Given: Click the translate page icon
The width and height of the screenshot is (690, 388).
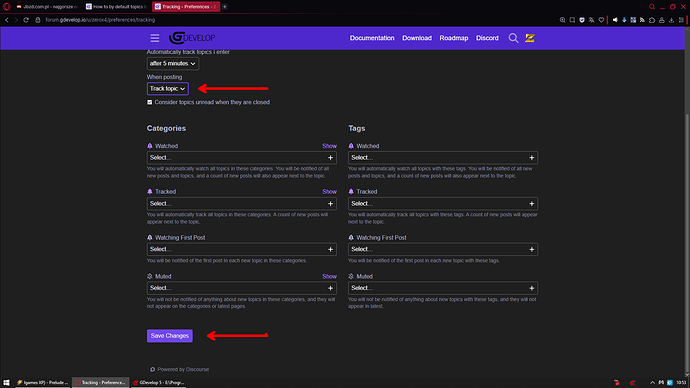Looking at the screenshot, I should coord(591,20).
